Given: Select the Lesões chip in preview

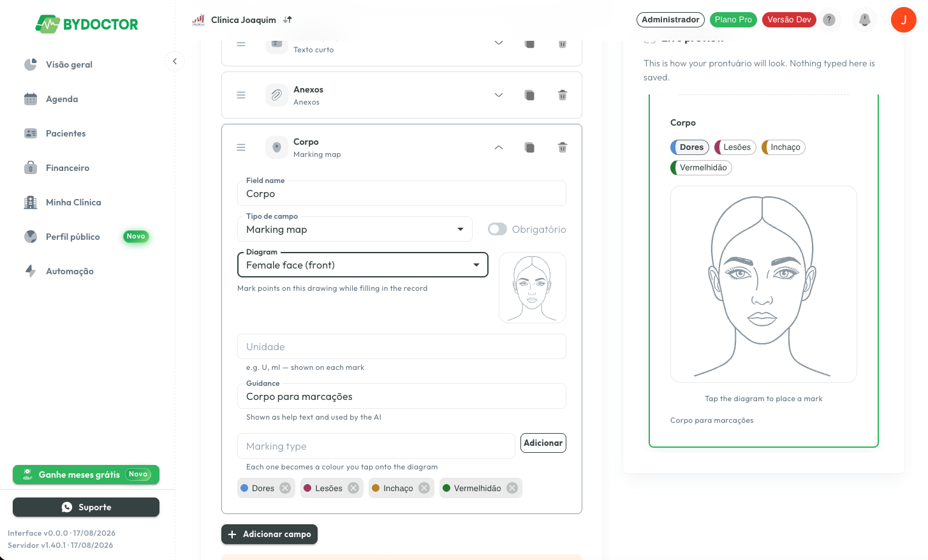Looking at the screenshot, I should (x=735, y=147).
